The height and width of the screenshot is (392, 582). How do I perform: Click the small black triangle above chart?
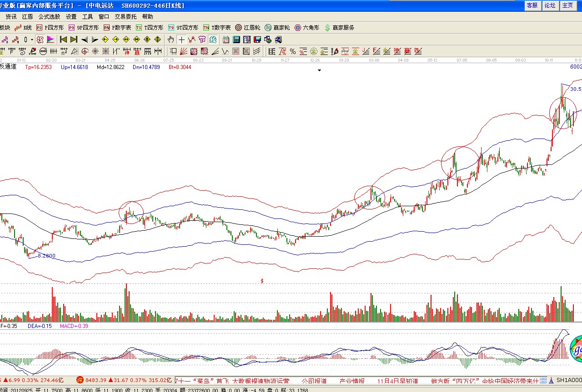(x=319, y=70)
